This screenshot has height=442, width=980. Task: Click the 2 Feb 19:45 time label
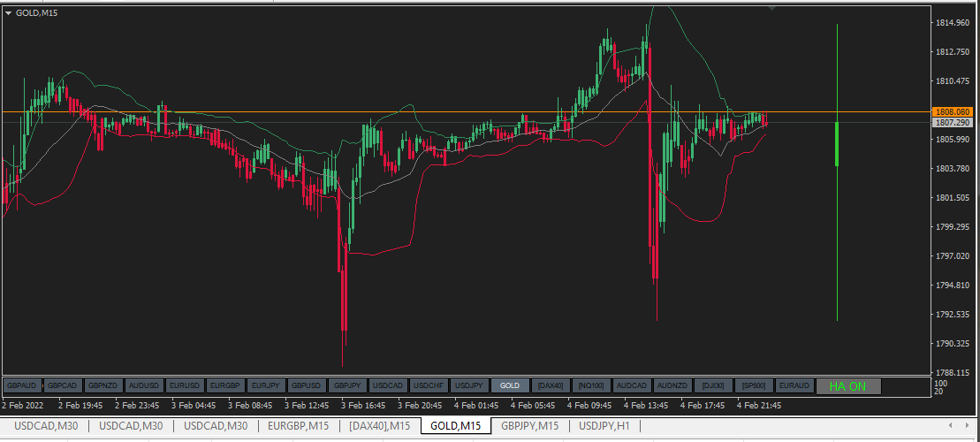click(80, 405)
